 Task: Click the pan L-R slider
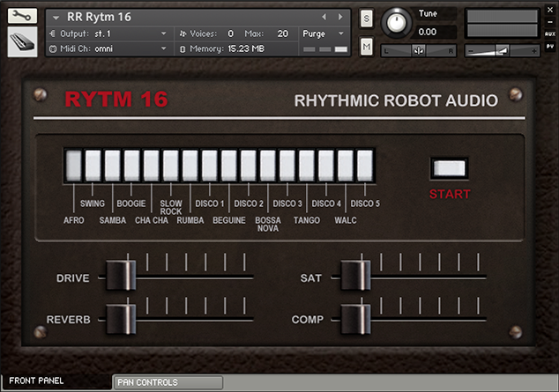coord(418,51)
